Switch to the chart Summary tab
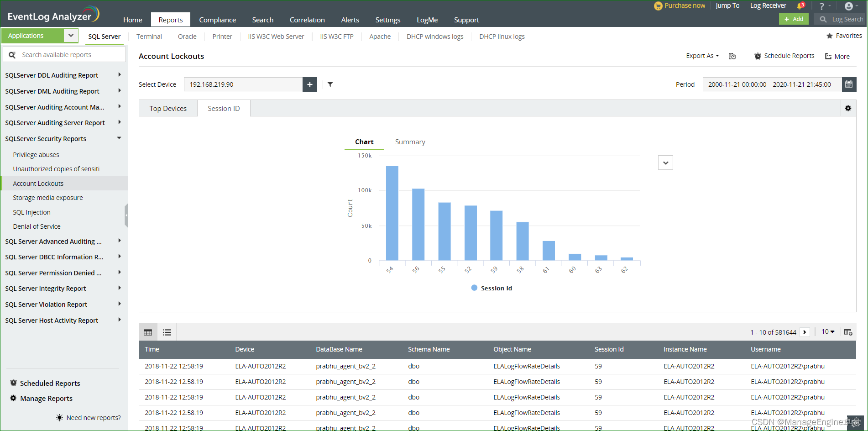This screenshot has width=868, height=431. (x=410, y=142)
